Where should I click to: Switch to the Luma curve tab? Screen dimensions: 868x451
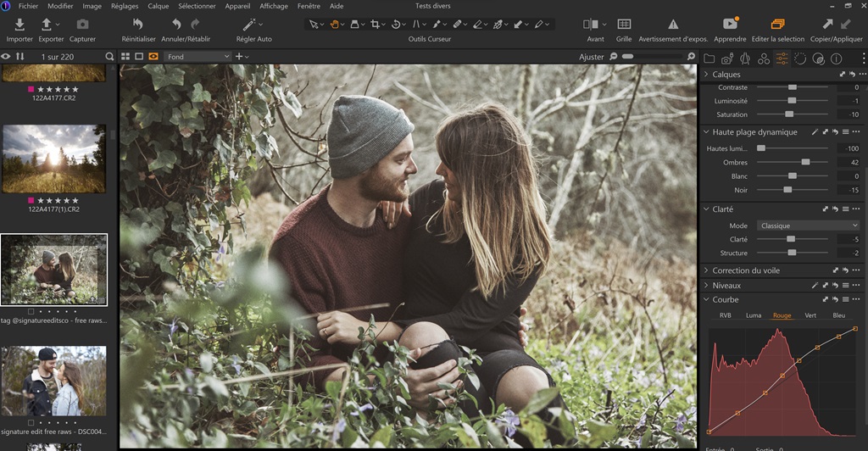pyautogui.click(x=754, y=315)
